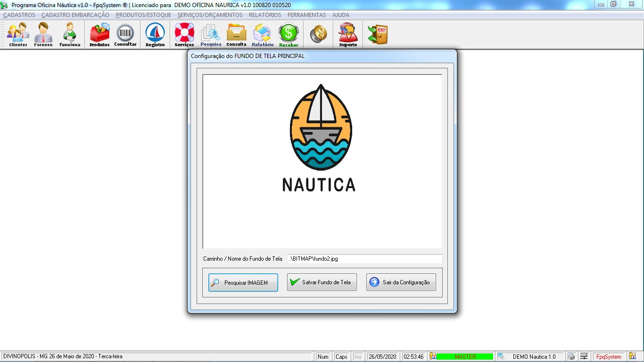Image resolution: width=644 pixels, height=362 pixels.
Task: Open the Fornece suppliers icon
Action: [43, 35]
